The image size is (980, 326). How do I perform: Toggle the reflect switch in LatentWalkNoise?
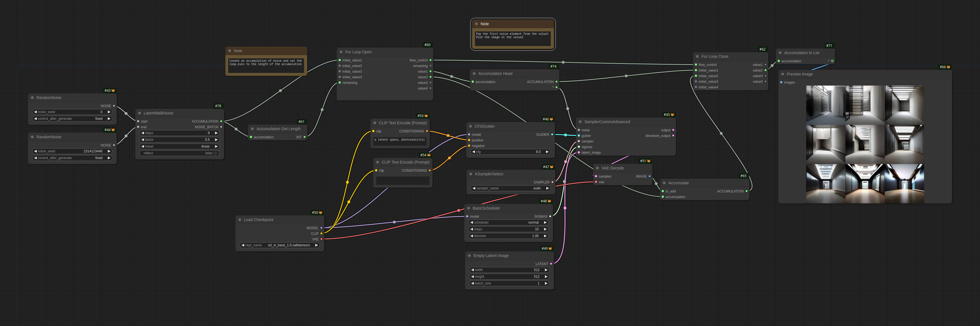coord(215,153)
